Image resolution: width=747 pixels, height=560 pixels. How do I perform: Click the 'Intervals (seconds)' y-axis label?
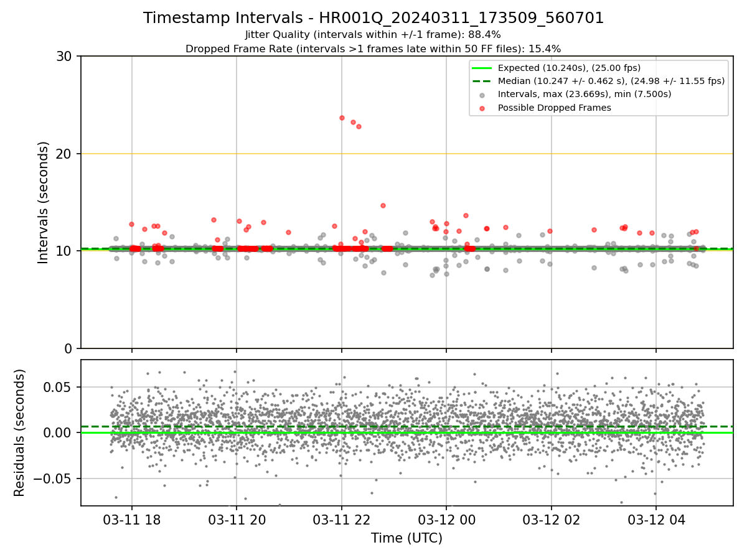click(44, 202)
